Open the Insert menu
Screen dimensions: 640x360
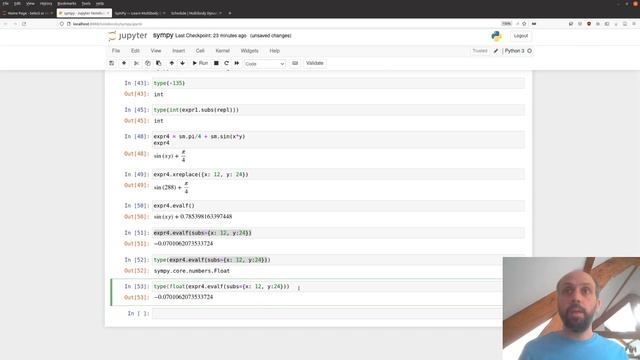[x=178, y=51]
